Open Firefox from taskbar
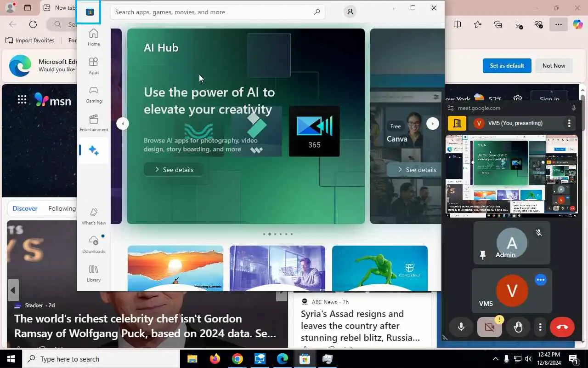 click(215, 359)
